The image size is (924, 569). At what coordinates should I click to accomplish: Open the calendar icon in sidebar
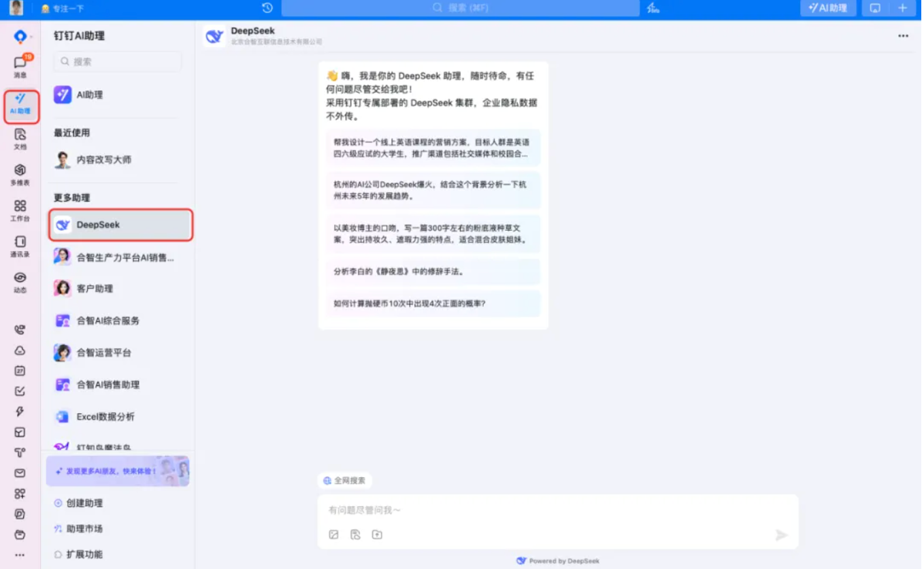pos(20,370)
